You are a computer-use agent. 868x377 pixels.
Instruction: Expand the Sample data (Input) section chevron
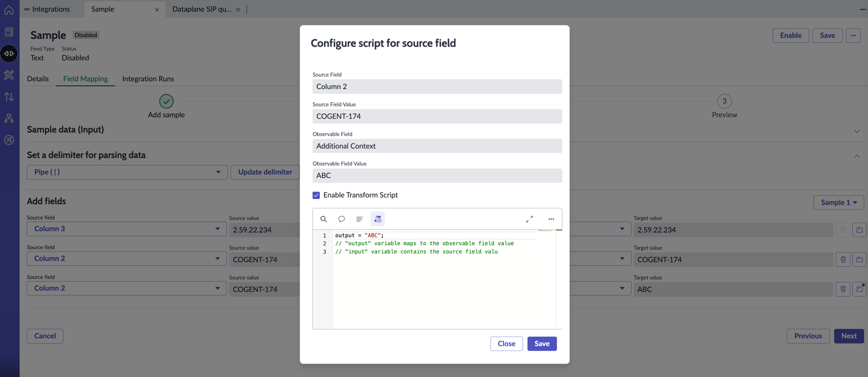click(x=857, y=131)
